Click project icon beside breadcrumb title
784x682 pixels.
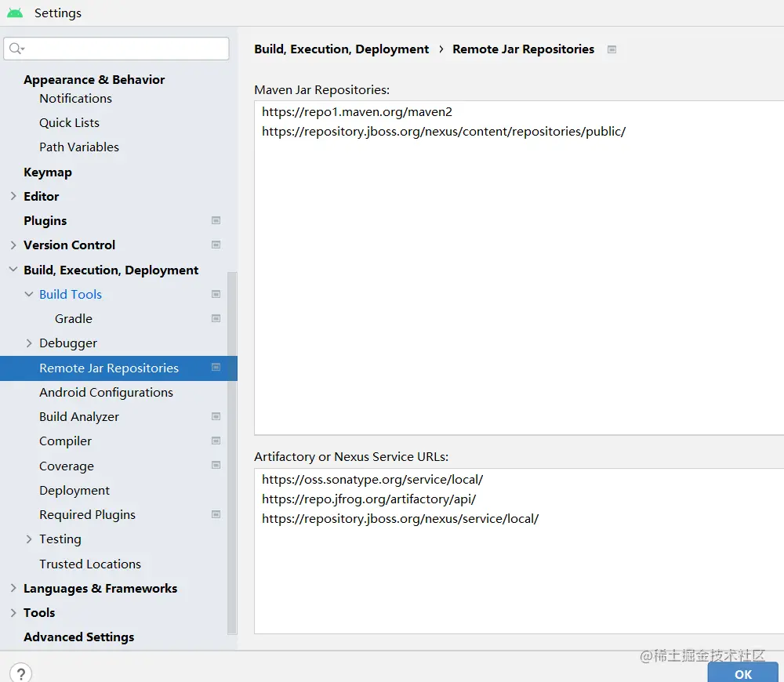point(612,49)
